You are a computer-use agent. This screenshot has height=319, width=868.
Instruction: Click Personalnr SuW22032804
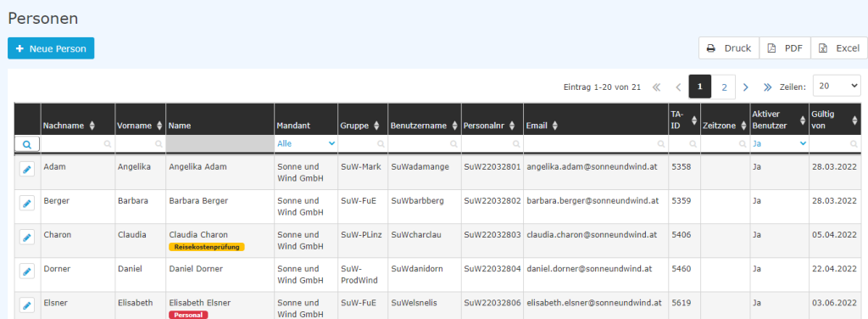[492, 269]
